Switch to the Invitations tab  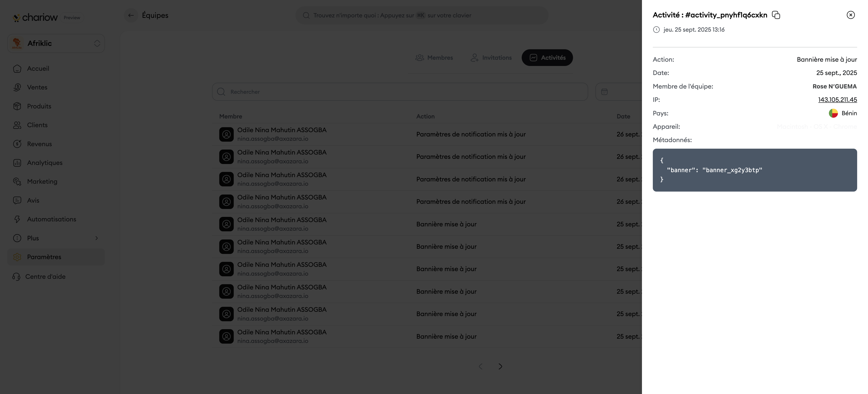(x=491, y=58)
